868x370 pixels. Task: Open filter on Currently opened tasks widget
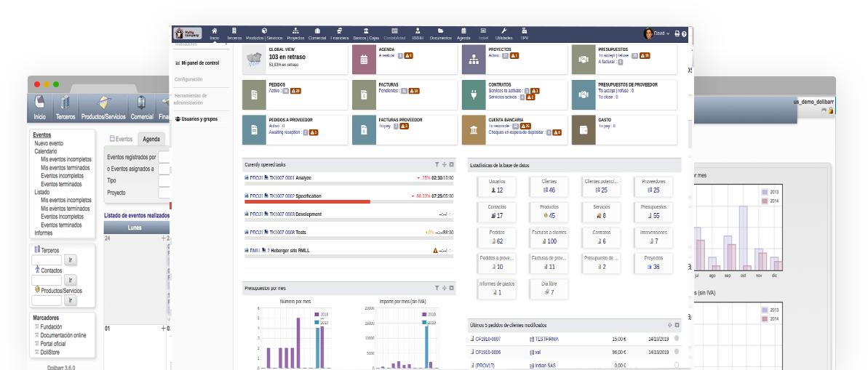click(x=437, y=165)
